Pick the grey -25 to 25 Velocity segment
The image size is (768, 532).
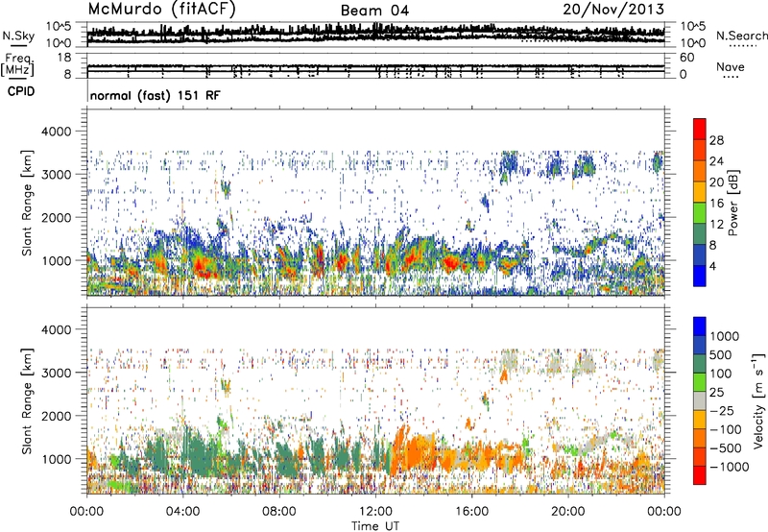[x=700, y=400]
